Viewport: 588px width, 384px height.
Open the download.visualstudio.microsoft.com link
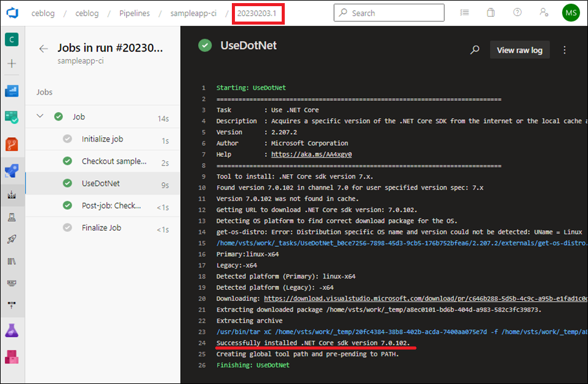click(x=425, y=298)
